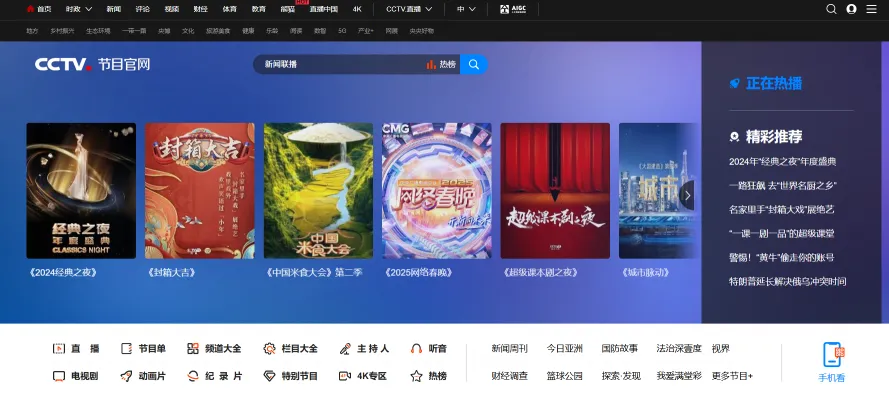Open the 财经调查 program link

[509, 376]
